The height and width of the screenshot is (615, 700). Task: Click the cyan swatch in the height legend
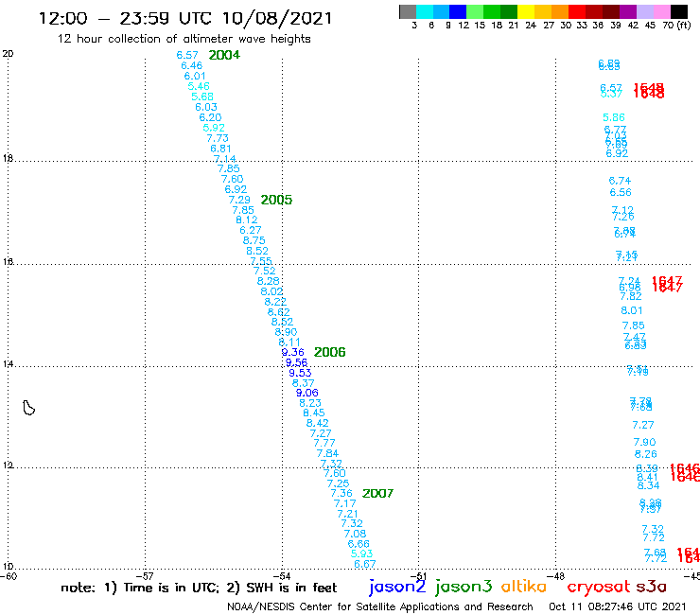(425, 11)
